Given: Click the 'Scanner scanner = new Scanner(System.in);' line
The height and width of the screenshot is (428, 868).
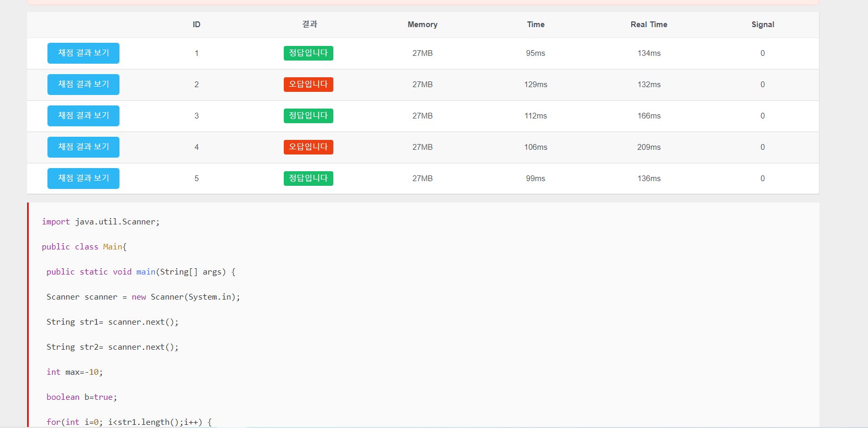Looking at the screenshot, I should (x=143, y=297).
